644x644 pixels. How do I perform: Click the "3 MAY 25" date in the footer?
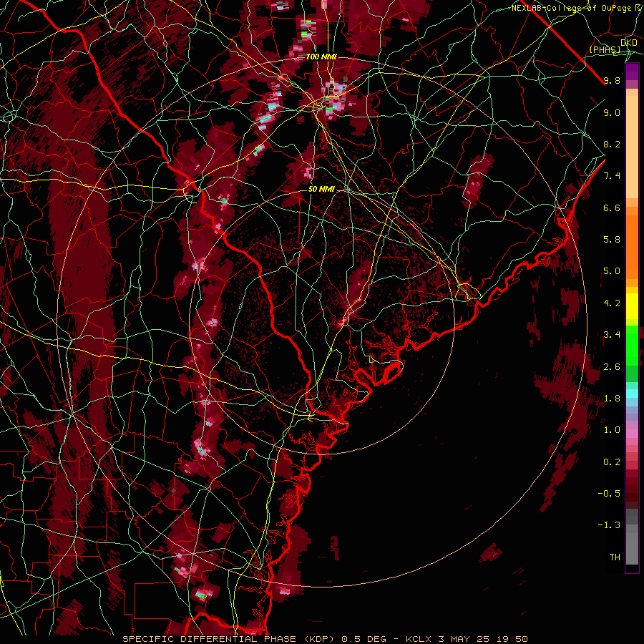click(464, 639)
